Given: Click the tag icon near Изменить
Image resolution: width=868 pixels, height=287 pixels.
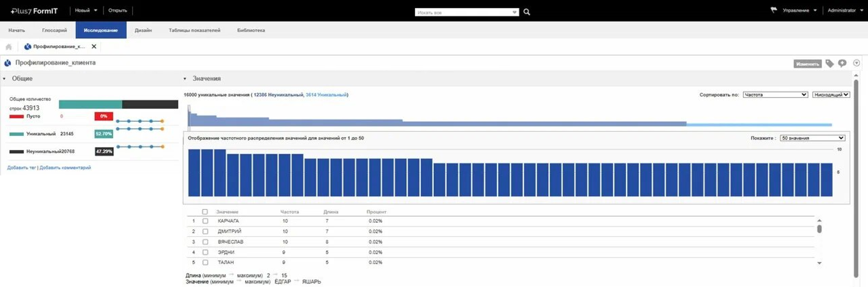Looking at the screenshot, I should coord(829,64).
